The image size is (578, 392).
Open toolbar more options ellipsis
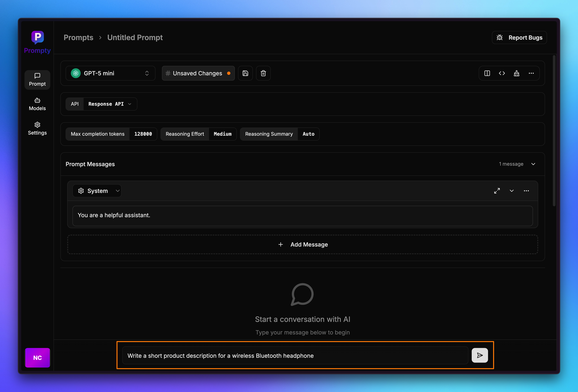pyautogui.click(x=531, y=73)
